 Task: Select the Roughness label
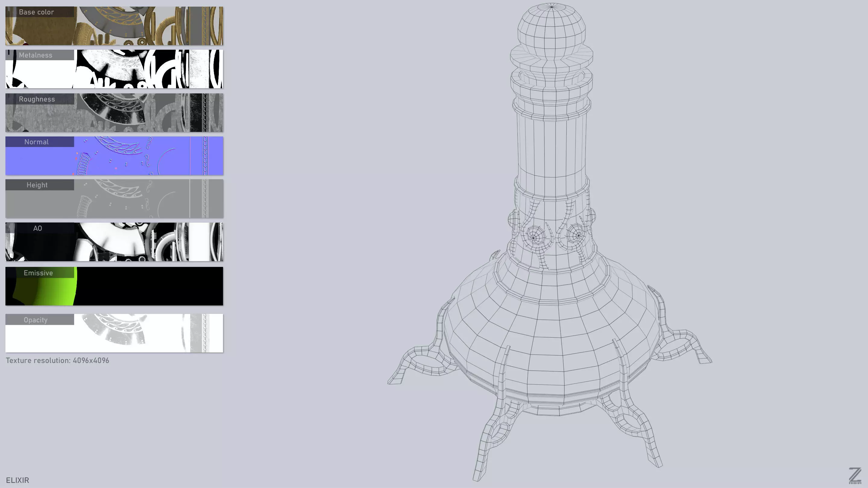[37, 99]
